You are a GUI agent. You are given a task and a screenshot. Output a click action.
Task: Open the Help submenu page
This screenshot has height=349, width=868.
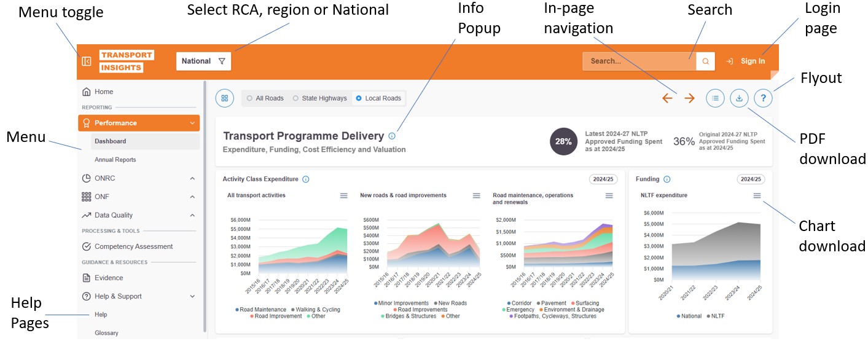[146, 315]
